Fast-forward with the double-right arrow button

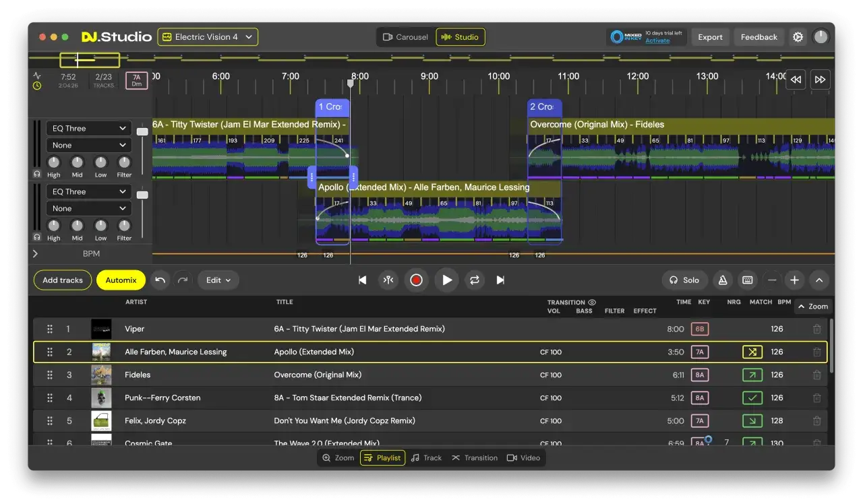coord(820,80)
